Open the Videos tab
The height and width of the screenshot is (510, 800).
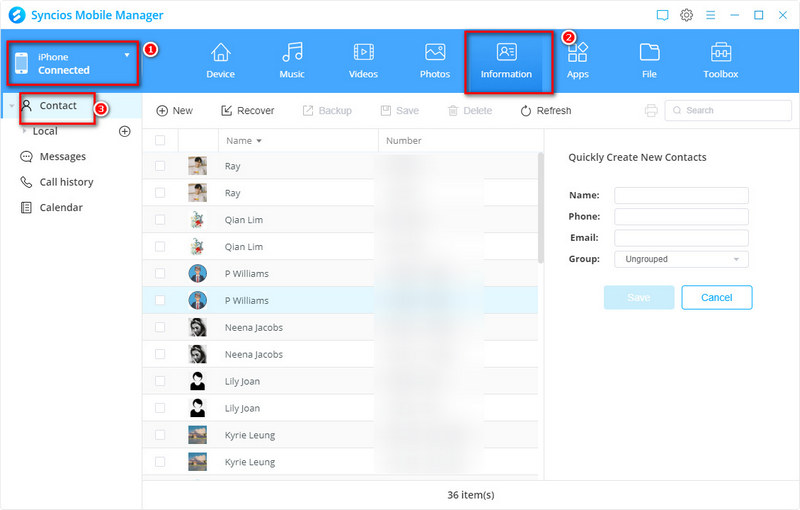point(363,61)
